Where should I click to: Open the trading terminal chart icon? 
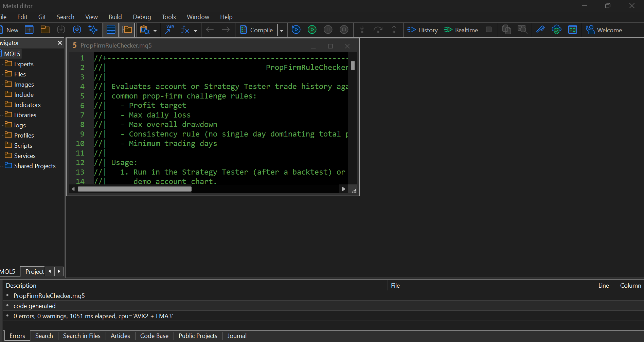(x=573, y=30)
